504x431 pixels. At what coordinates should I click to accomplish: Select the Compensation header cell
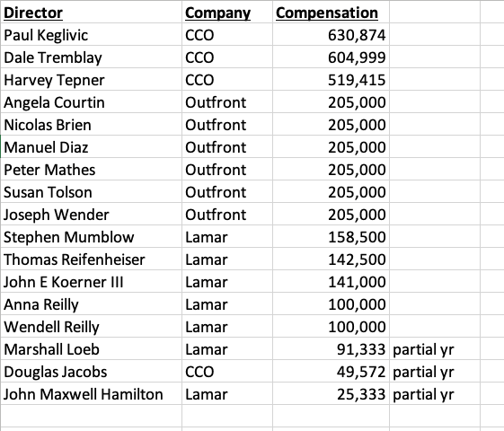332,12
